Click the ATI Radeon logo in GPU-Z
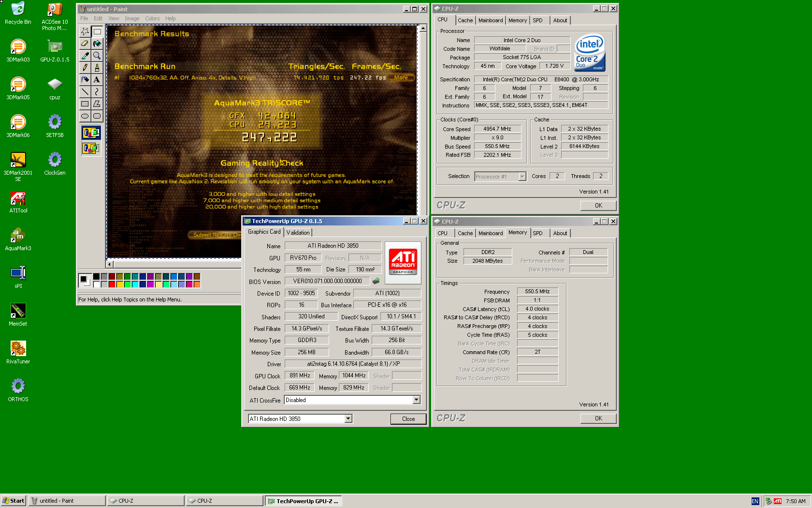This screenshot has width=812, height=508. (403, 262)
